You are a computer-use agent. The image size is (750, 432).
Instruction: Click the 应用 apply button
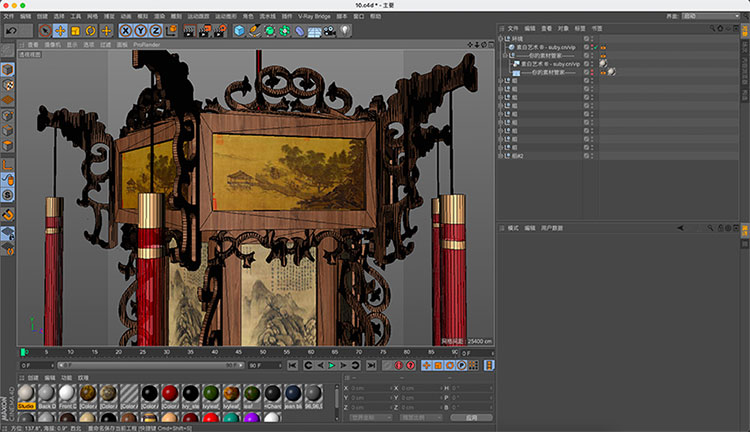pyautogui.click(x=471, y=417)
